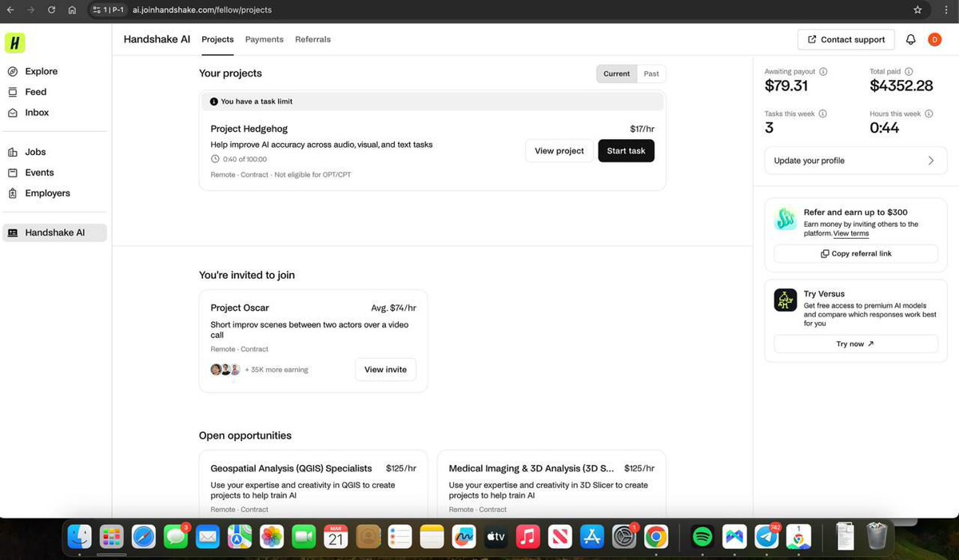This screenshot has height=560, width=959.
Task: Click the Contact support button
Action: [x=846, y=39]
